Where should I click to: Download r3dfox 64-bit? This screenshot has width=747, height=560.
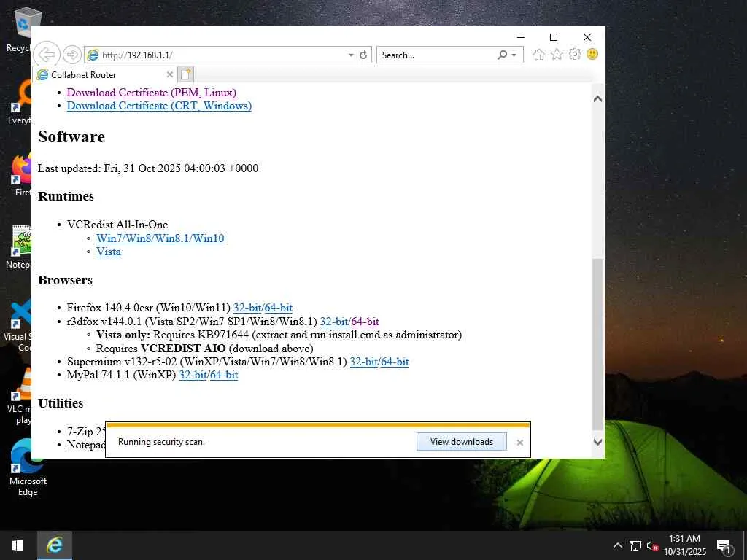[365, 322]
